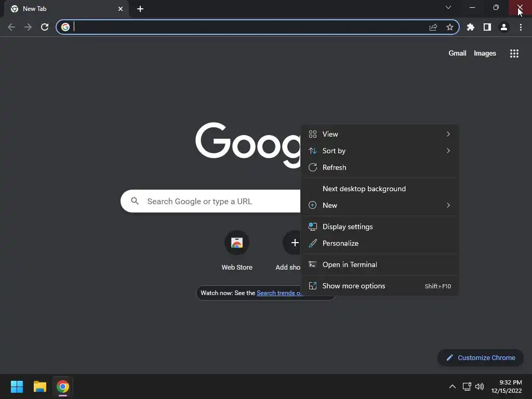Reload the current page
Image resolution: width=532 pixels, height=399 pixels.
(x=45, y=27)
